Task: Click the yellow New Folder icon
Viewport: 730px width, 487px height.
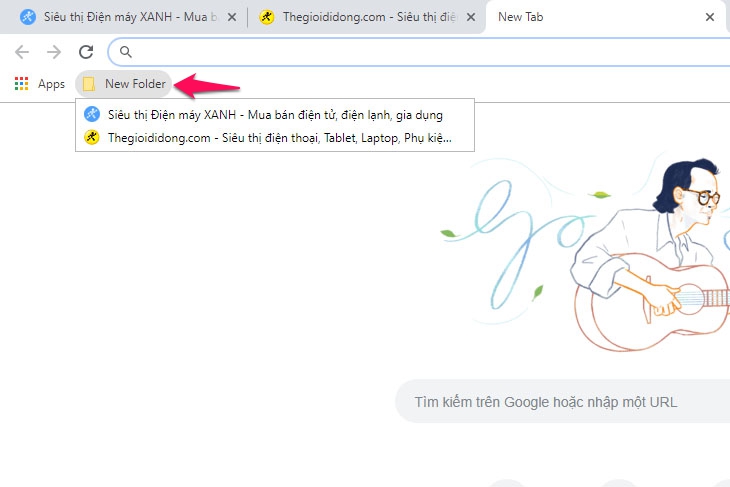Action: tap(88, 84)
